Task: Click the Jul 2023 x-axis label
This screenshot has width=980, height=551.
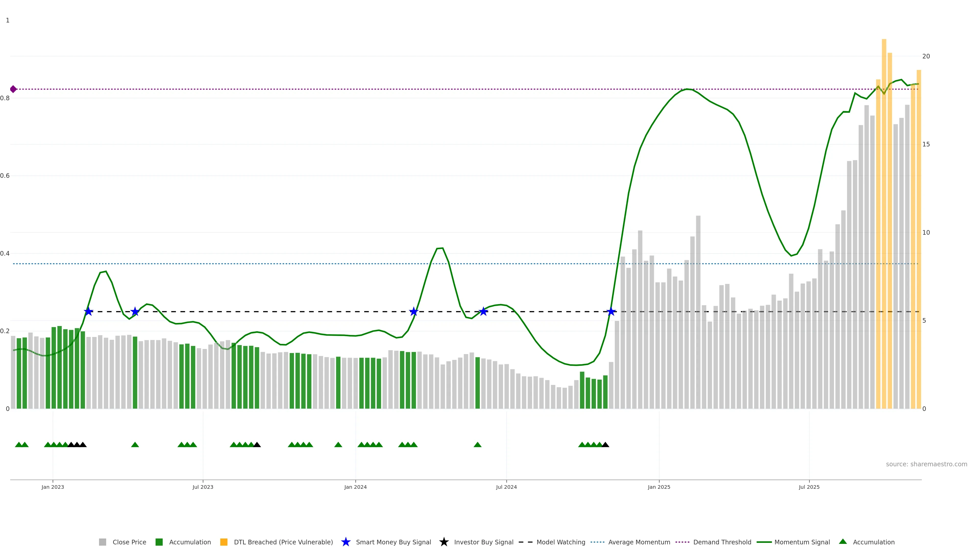Action: coord(203,487)
